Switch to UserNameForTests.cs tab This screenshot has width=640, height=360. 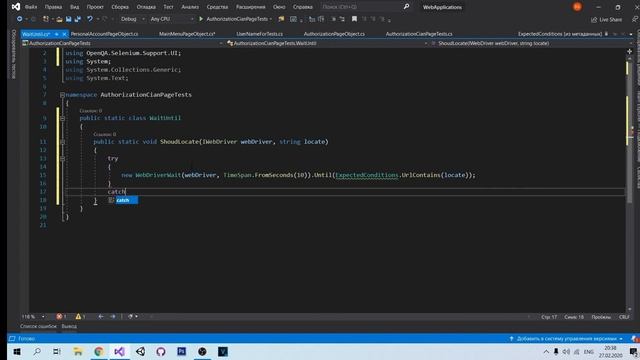[260, 34]
